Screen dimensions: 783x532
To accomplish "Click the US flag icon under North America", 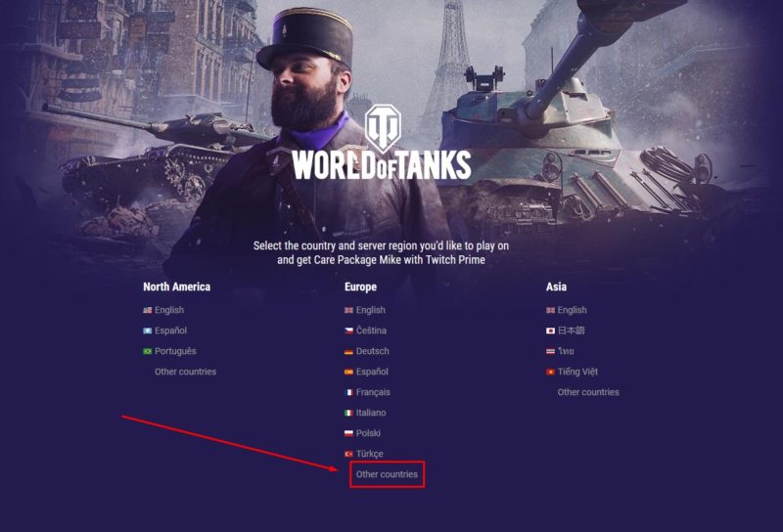I will (x=148, y=310).
